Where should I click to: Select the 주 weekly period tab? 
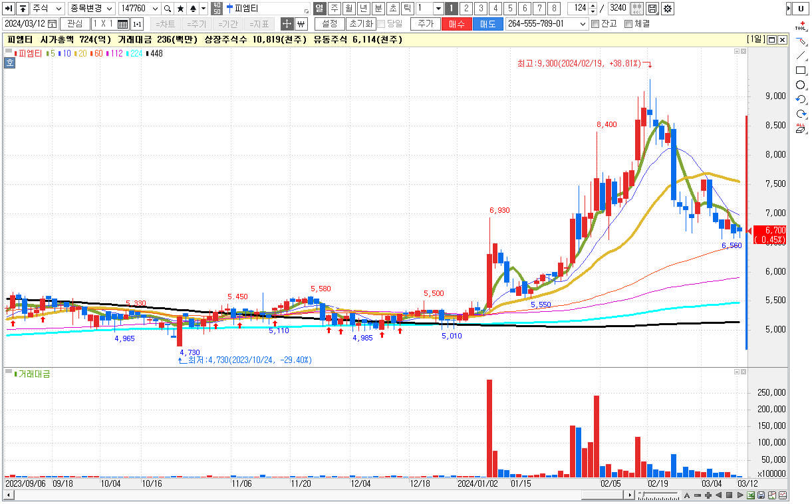tap(334, 9)
